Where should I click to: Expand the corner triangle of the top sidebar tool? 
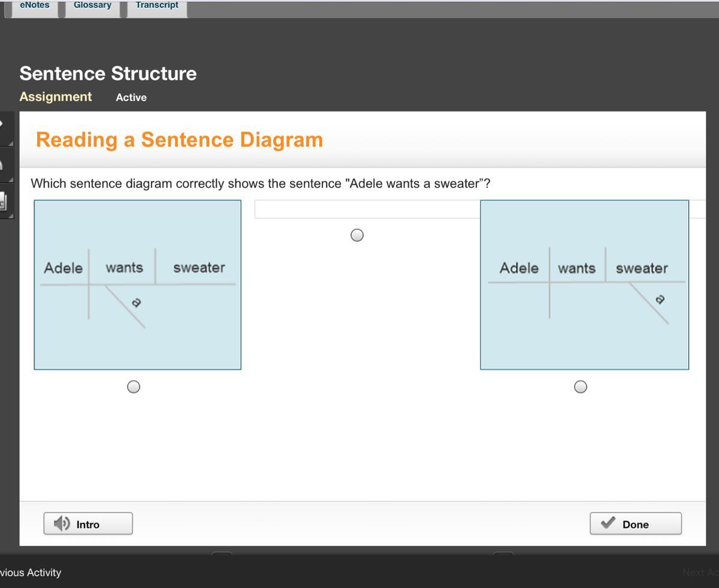click(x=10, y=143)
